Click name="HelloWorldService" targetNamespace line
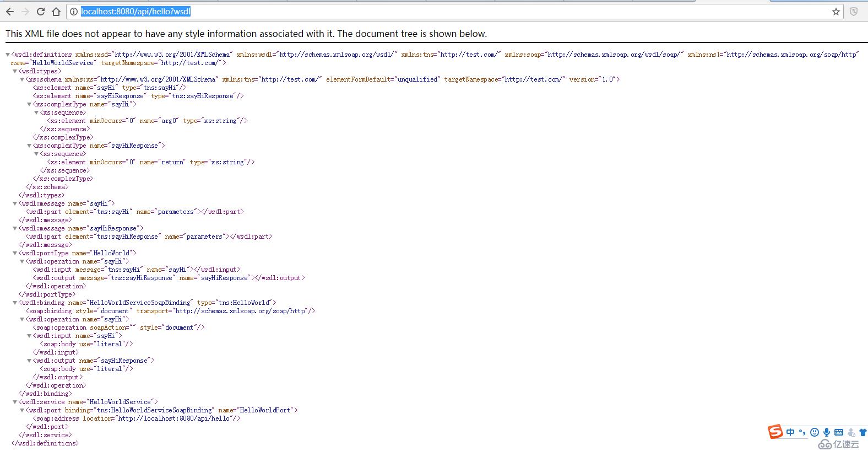 (118, 63)
